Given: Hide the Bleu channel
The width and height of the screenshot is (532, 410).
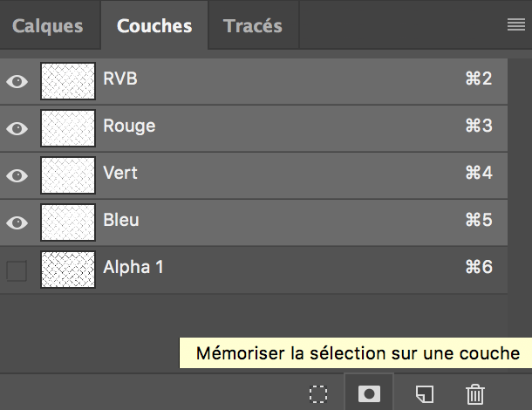Looking at the screenshot, I should coord(17,222).
